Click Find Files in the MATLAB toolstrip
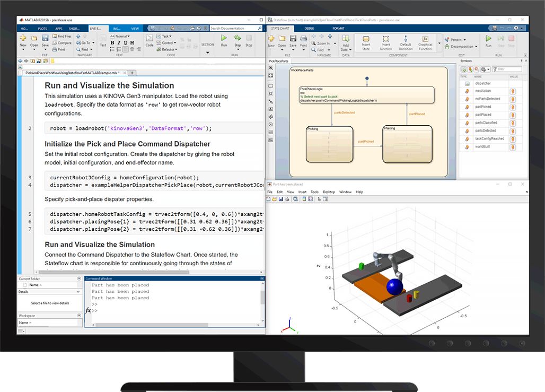Screen dimensions: 545x392 coord(62,36)
